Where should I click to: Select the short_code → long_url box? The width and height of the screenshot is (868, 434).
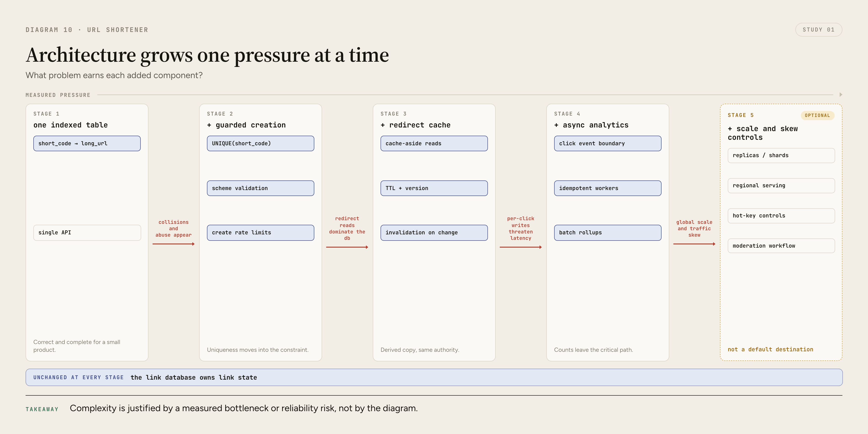87,143
